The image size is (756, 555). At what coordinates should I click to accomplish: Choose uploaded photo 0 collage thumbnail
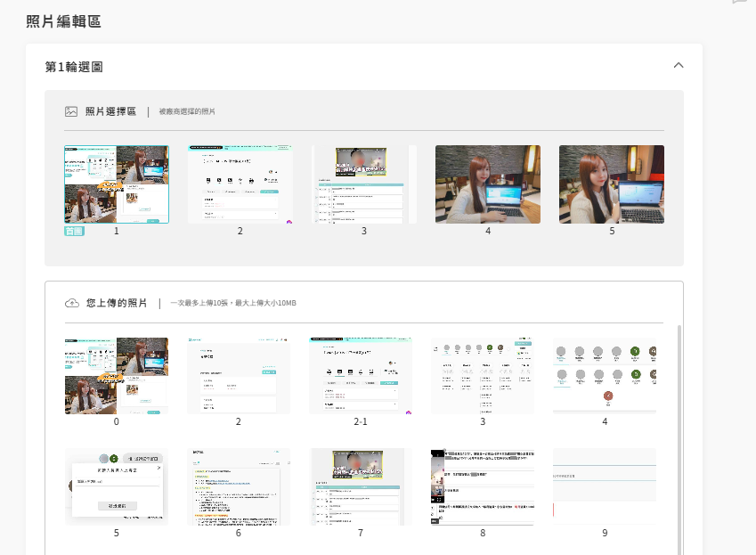pos(117,376)
